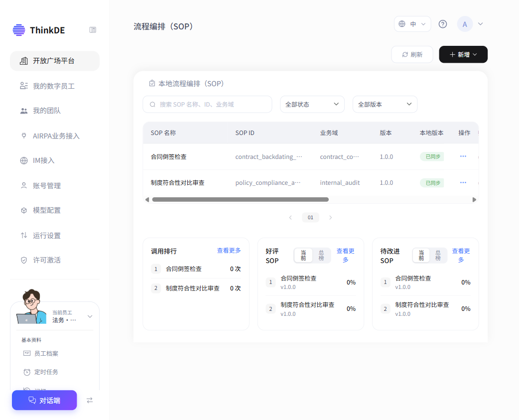This screenshot has height=420, width=519.
Task: Focus the SOP search input field
Action: [x=207, y=105]
